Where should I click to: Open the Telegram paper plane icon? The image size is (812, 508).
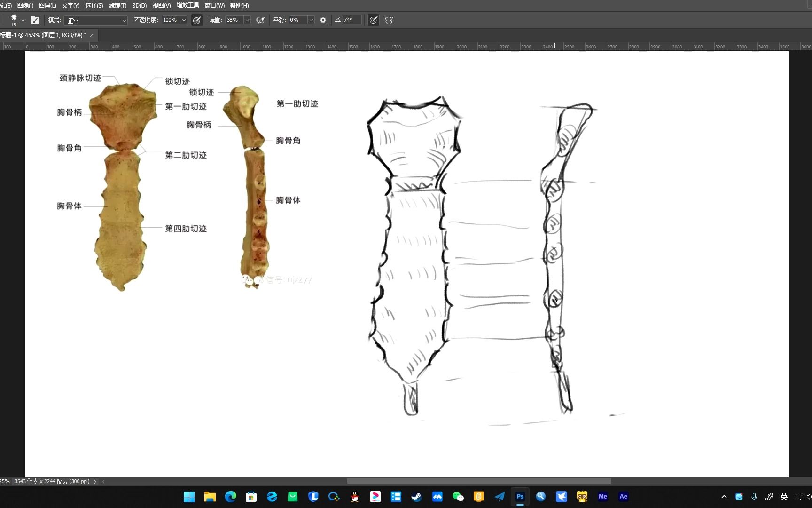(x=500, y=497)
